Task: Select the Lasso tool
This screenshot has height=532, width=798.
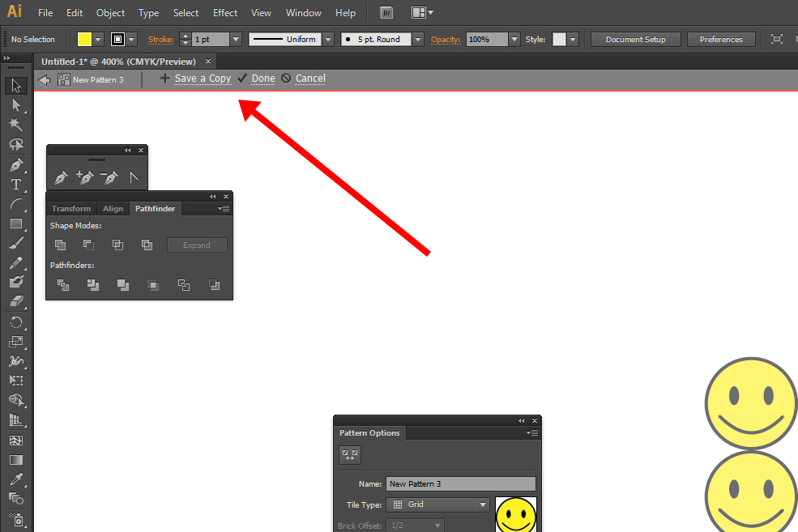Action: pyautogui.click(x=16, y=144)
